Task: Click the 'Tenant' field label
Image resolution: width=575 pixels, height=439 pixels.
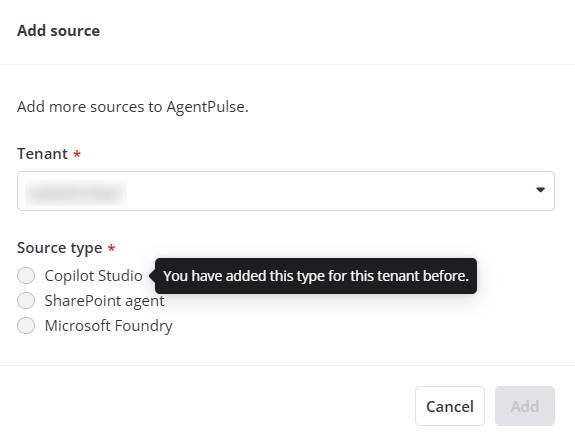Action: click(43, 154)
